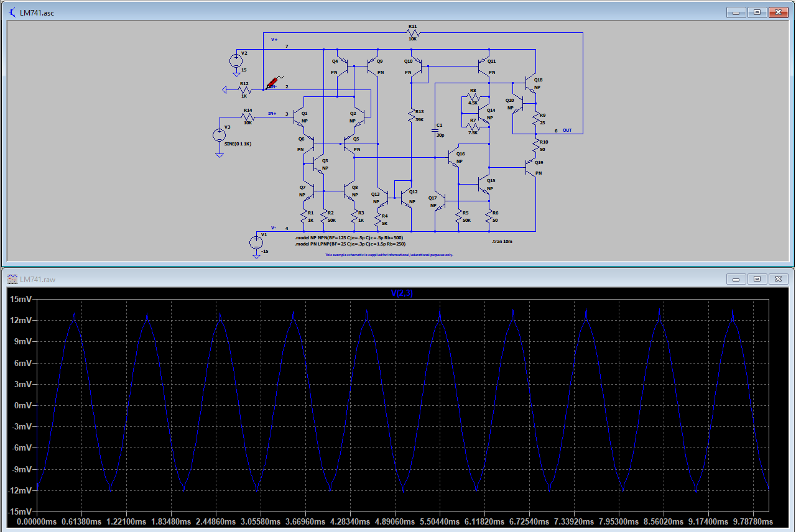Pick the R5 50K resistor
Image resolution: width=796 pixels, height=532 pixels.
(460, 216)
